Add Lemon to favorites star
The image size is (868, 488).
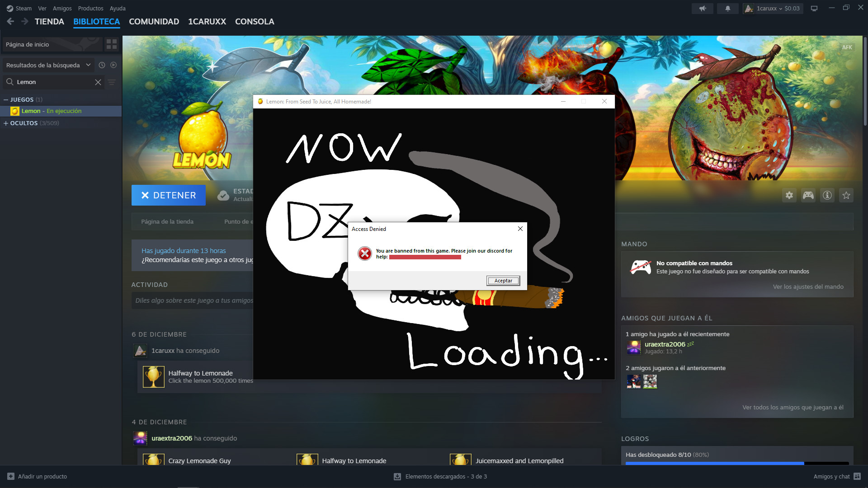tap(846, 195)
